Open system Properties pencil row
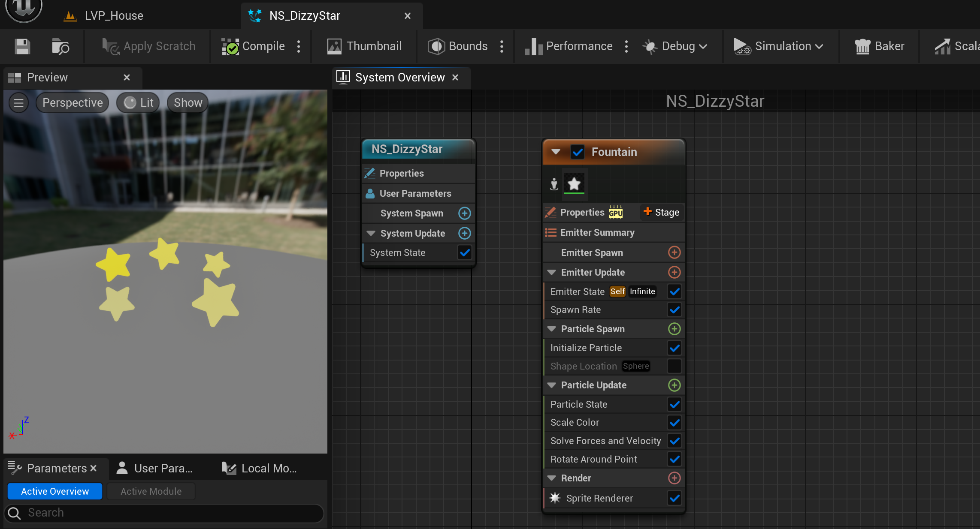 [419, 173]
